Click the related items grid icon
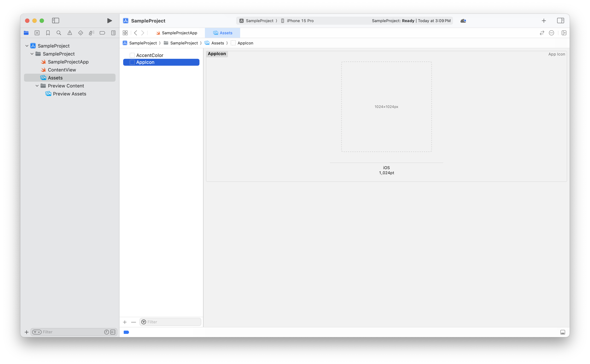The width and height of the screenshot is (590, 364). [x=125, y=33]
